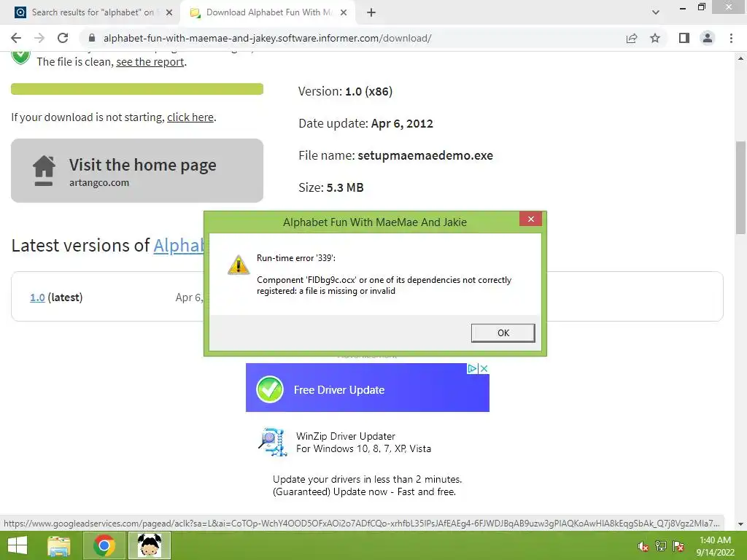
Task: Close the ad with its X icon
Action: point(484,368)
